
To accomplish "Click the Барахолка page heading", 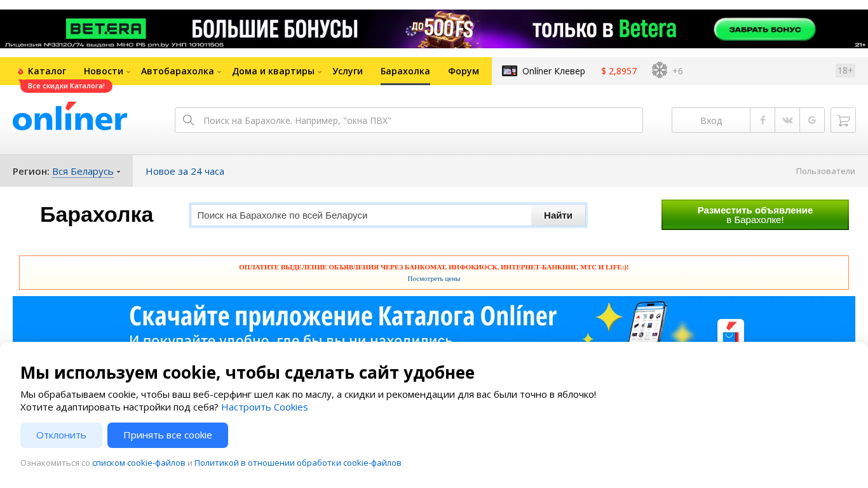I will [x=97, y=215].
